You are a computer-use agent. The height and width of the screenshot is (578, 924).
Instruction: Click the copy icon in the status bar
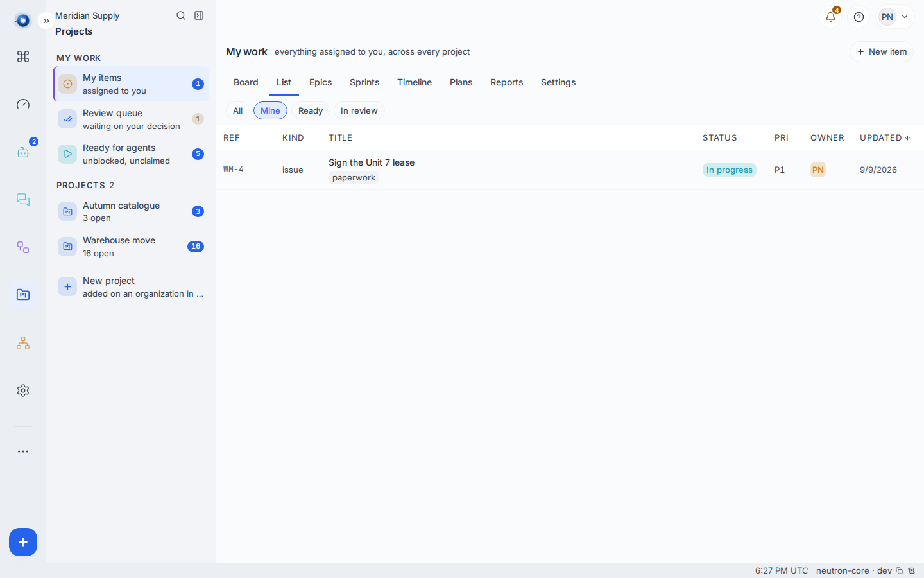pos(900,570)
